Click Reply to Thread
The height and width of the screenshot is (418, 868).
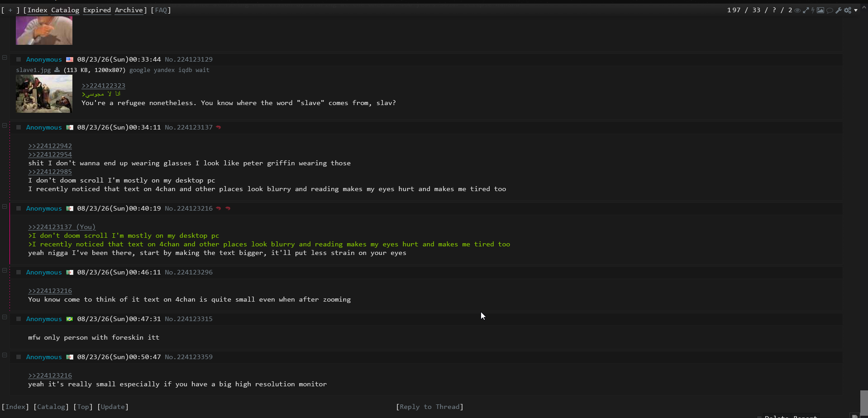(x=429, y=407)
